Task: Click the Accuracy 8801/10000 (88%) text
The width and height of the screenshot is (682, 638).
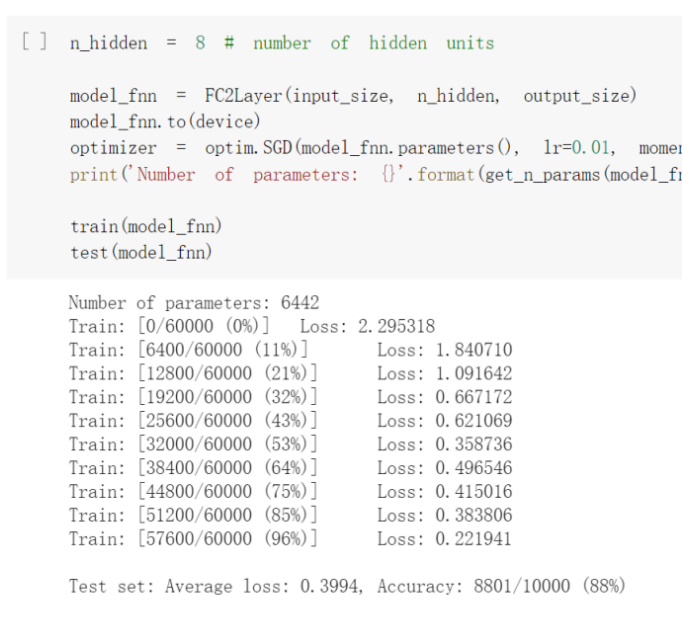Action: tap(501, 586)
